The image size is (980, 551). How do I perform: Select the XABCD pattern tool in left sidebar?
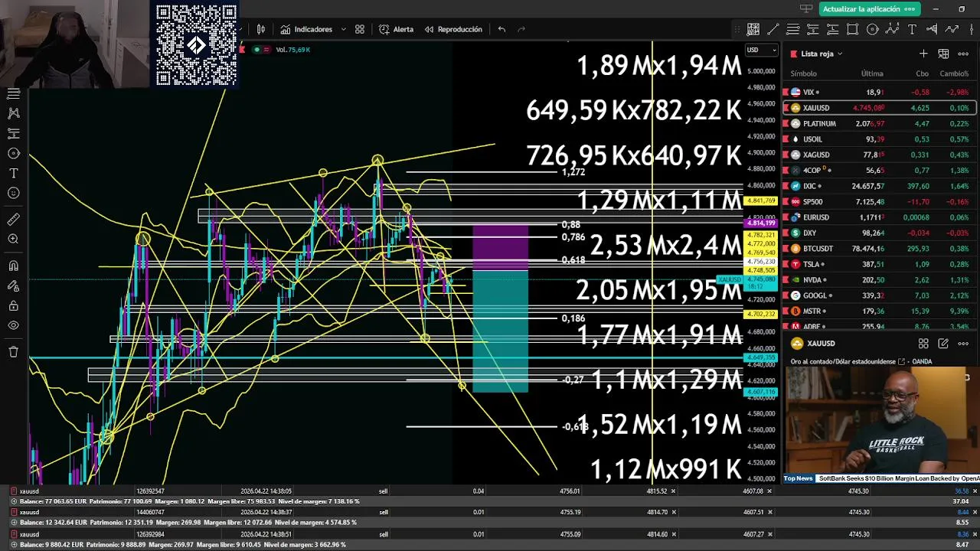[x=13, y=112]
